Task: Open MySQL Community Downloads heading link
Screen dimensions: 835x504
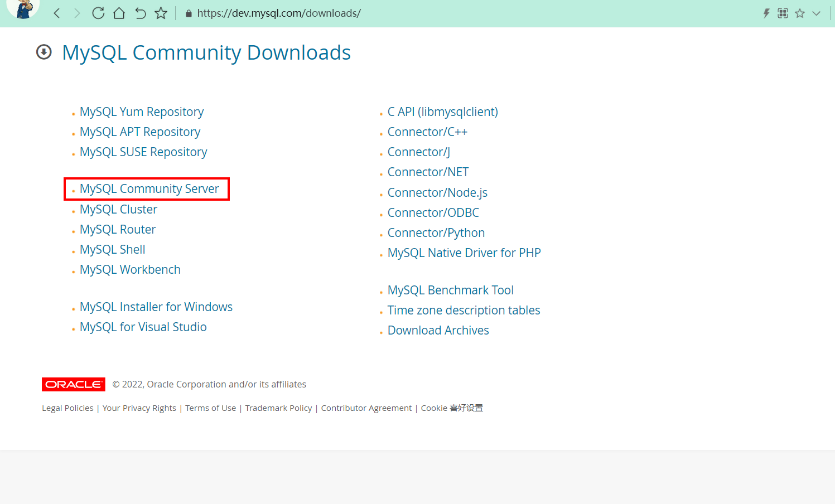Action: 206,52
